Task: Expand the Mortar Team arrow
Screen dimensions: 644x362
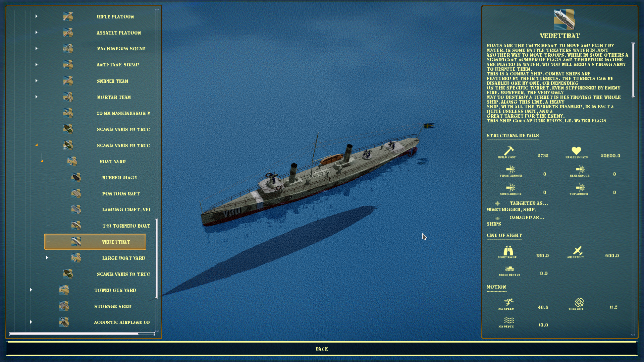Action: 36,97
